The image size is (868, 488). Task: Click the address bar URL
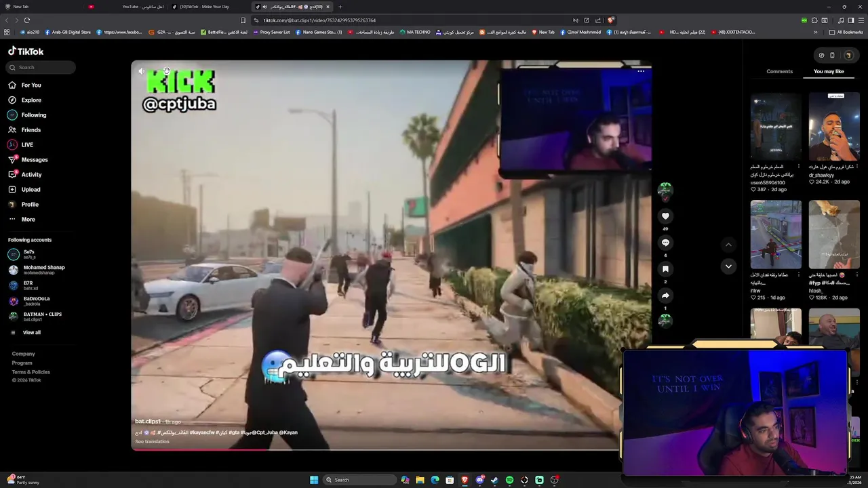pos(319,20)
